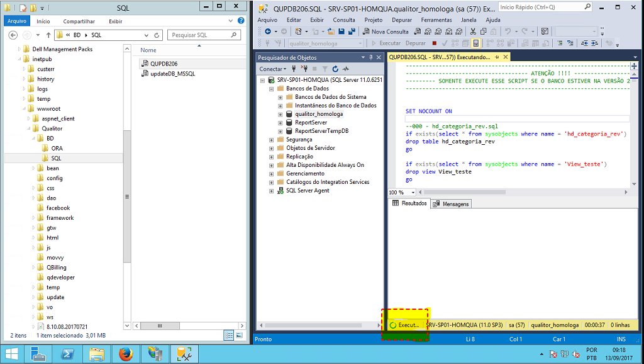Click the activity monitor icon in main toolbar

545,31
